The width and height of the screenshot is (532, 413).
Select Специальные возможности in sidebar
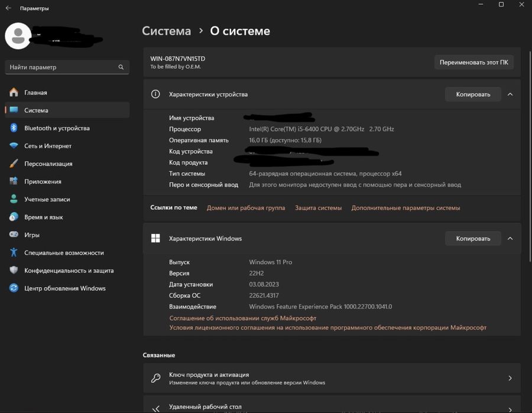coord(64,253)
